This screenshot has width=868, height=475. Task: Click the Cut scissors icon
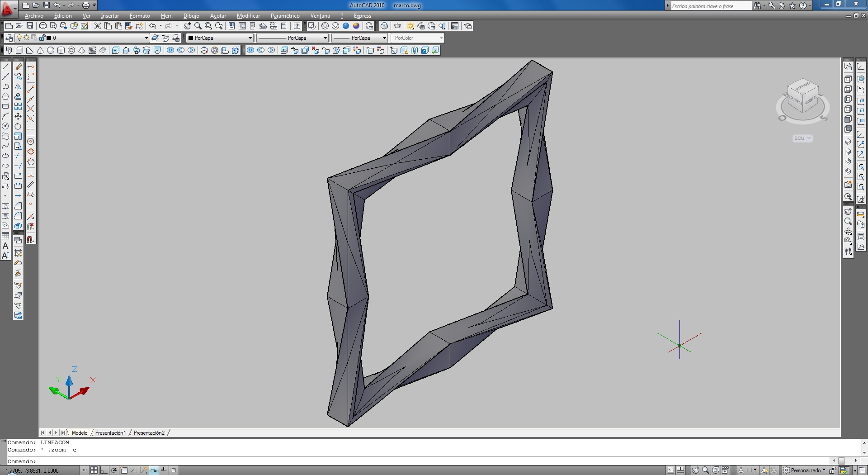coord(97,26)
